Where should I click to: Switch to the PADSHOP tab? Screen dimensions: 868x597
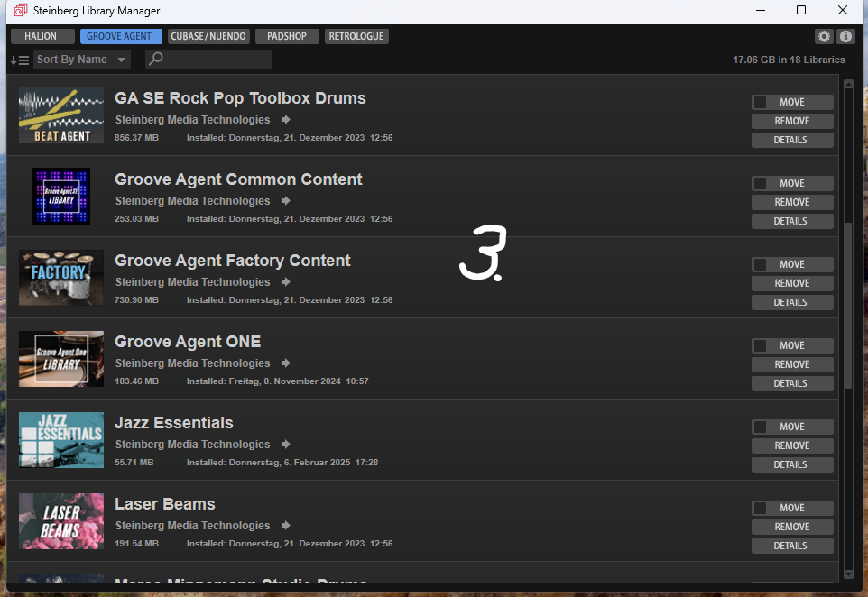pyautogui.click(x=287, y=36)
